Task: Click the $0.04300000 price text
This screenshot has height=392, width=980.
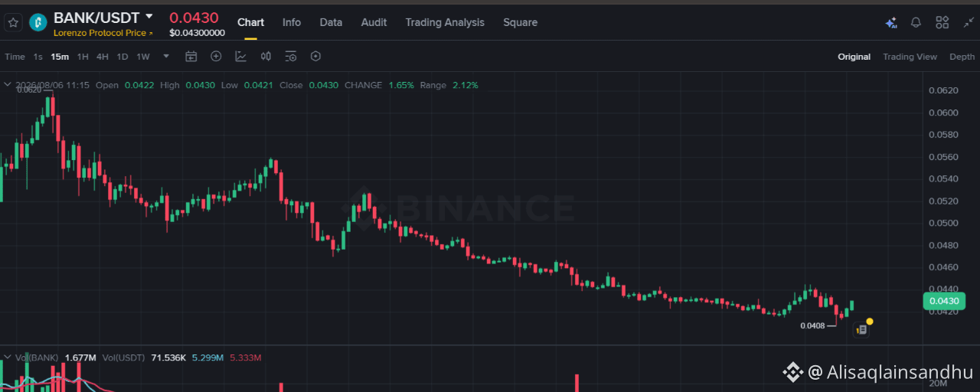Action: click(x=197, y=33)
